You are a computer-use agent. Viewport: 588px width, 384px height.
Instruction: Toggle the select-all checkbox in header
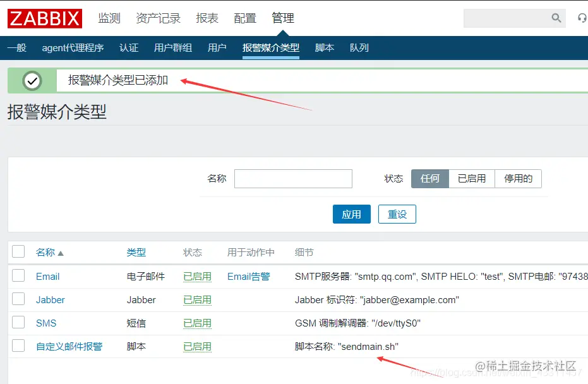[x=18, y=251]
